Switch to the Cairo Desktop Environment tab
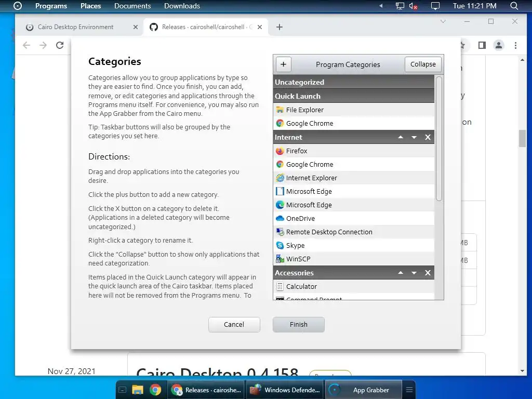Screen dimensions: 532x399 pyautogui.click(x=82, y=27)
